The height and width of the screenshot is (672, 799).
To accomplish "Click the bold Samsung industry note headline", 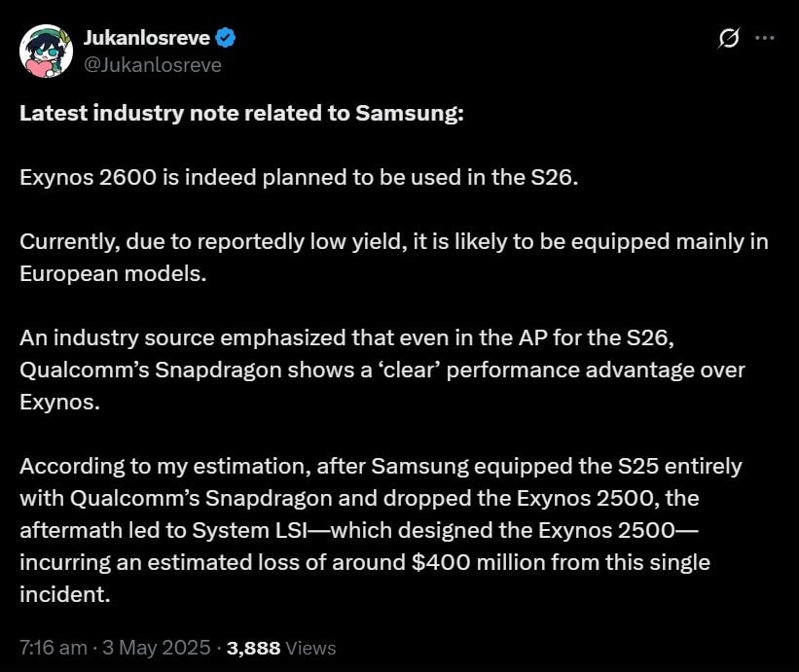I will point(242,114).
